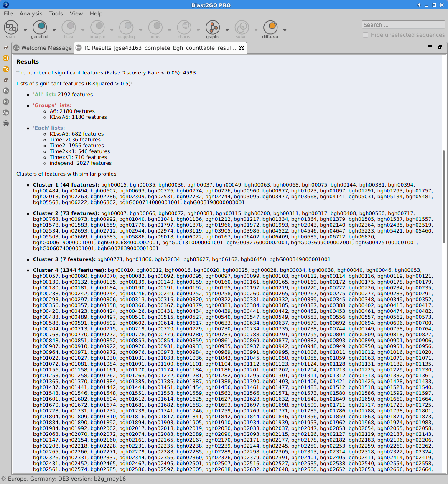Select the TC Results tab
This screenshot has width=448, height=484.
pyautogui.click(x=160, y=48)
